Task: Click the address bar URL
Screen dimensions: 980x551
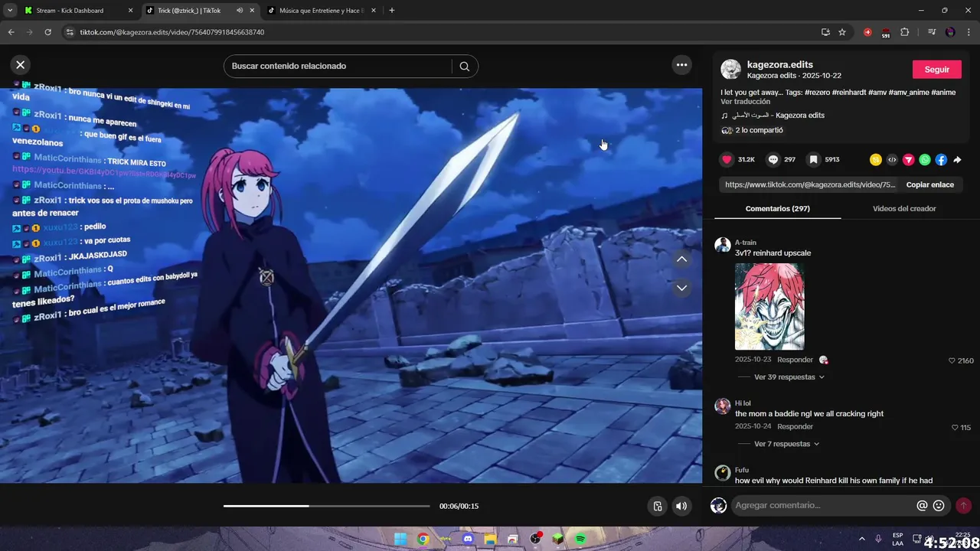Action: 172,32
